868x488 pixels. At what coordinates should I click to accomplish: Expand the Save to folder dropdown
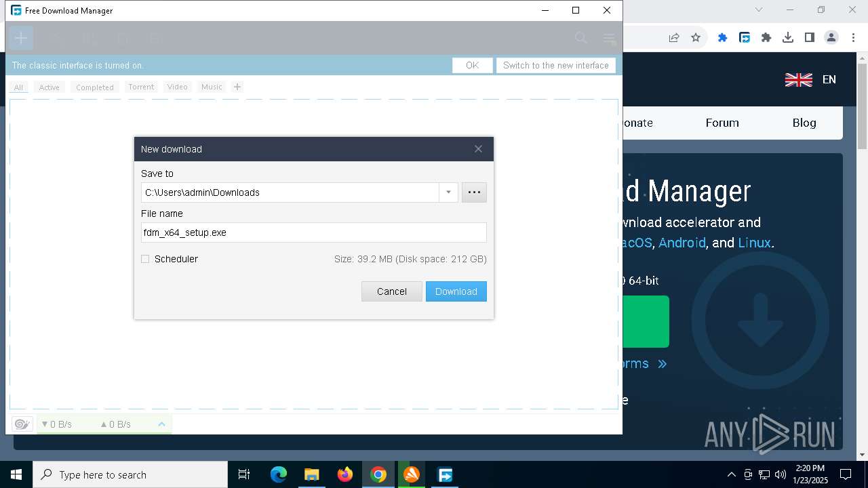[448, 192]
